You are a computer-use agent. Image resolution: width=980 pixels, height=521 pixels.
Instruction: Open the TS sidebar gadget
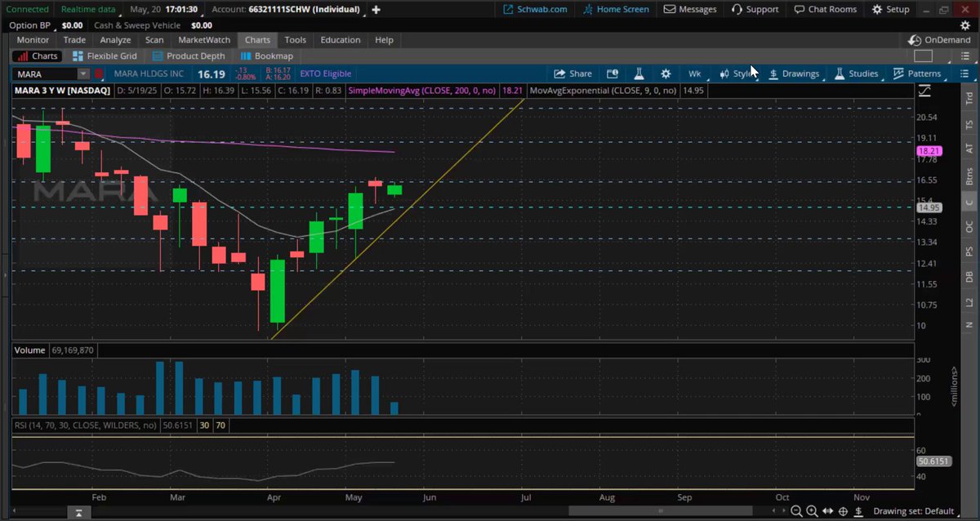click(969, 124)
